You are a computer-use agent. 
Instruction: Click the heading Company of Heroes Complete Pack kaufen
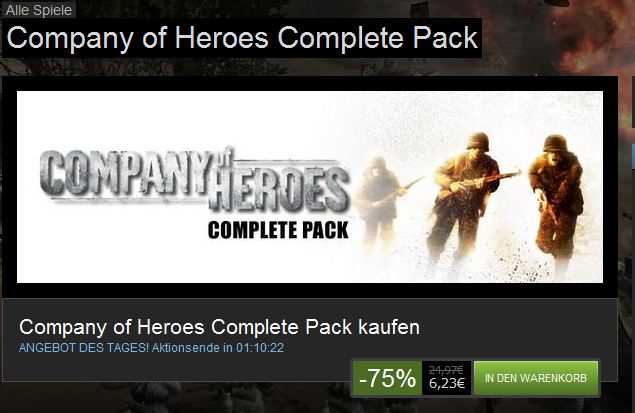point(219,327)
